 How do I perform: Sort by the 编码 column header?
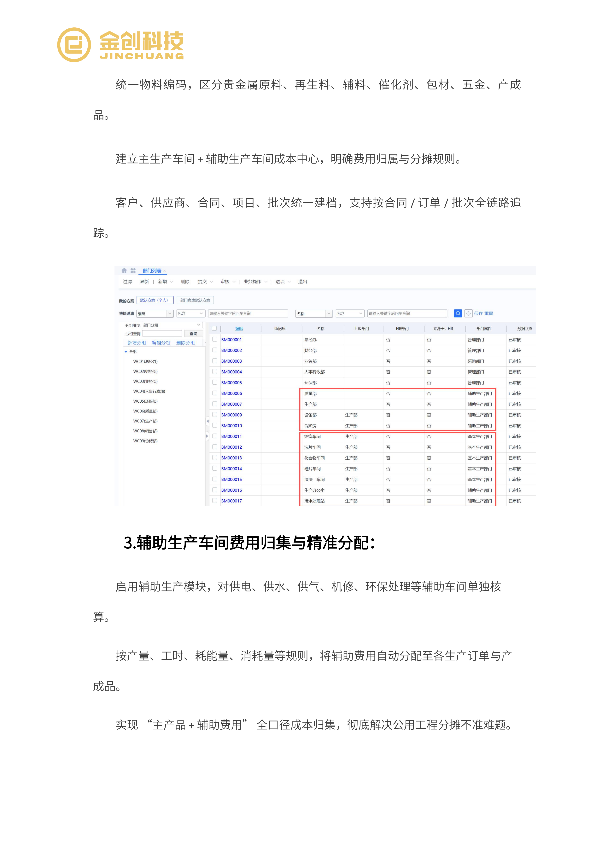[x=239, y=329]
